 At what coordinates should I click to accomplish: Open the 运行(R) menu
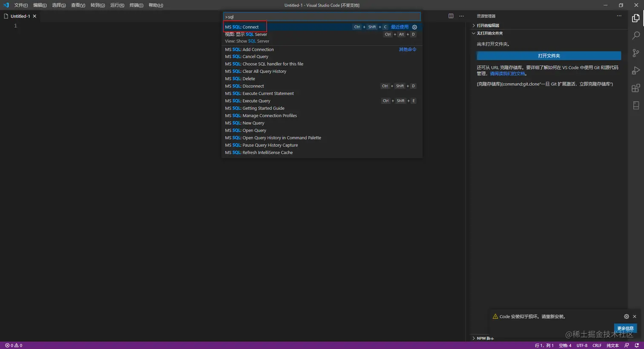pos(117,5)
